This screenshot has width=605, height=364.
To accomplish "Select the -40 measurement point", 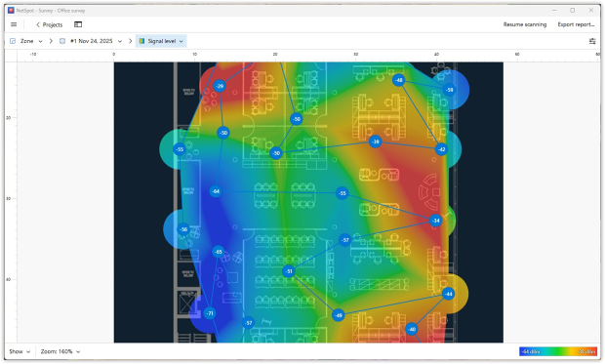I will pyautogui.click(x=412, y=329).
